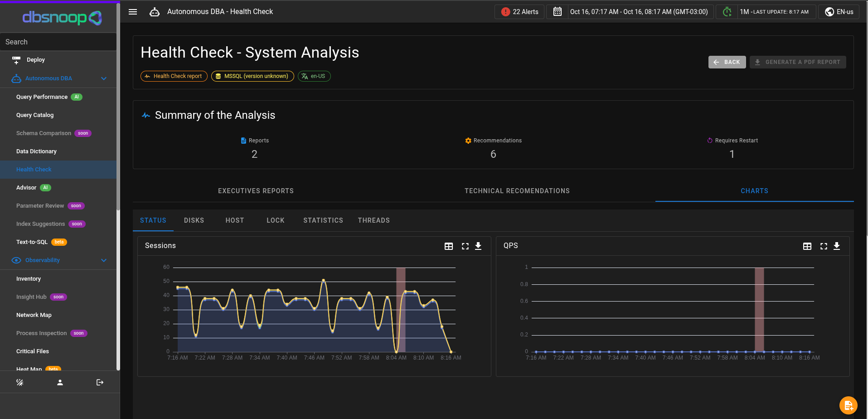Click the logout icon in sidebar footer
The width and height of the screenshot is (868, 419).
point(100,382)
